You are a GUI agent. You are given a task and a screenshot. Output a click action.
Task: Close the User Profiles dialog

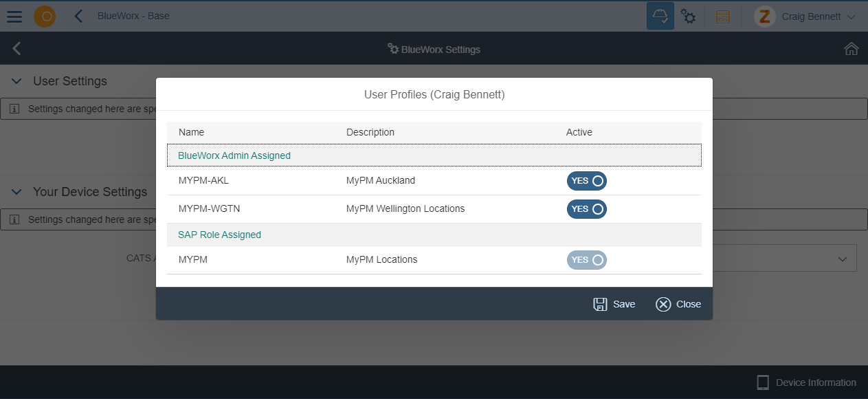(678, 304)
